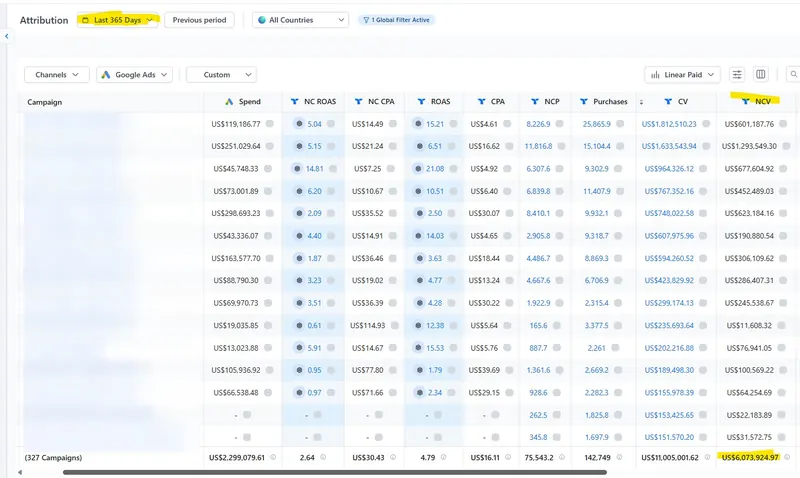Open the Linear Paid attribution model dropdown
Screen dimensions: 800x478
(682, 74)
